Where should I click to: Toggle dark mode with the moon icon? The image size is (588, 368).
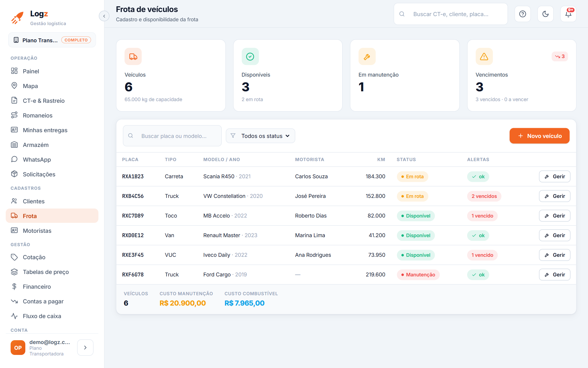pyautogui.click(x=545, y=14)
